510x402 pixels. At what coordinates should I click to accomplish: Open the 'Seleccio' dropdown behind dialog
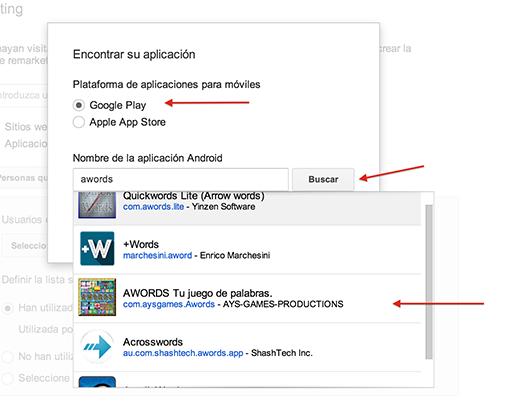point(25,246)
